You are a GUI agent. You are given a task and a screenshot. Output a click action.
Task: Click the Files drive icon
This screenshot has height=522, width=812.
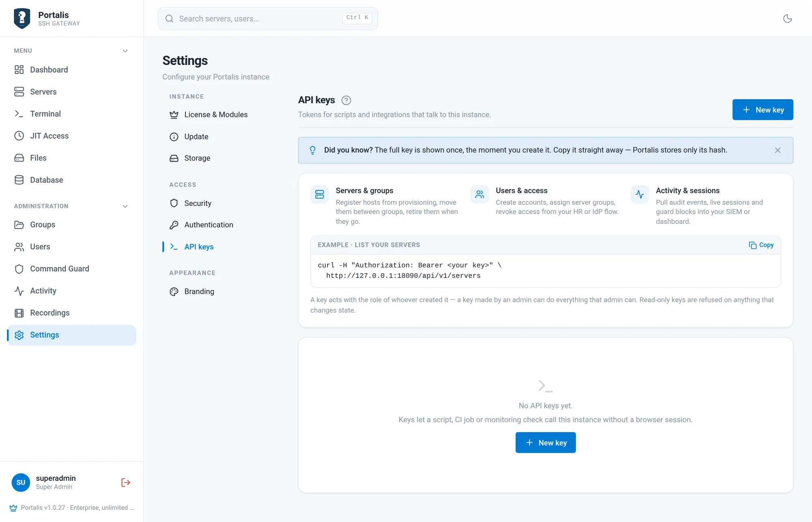tap(19, 158)
